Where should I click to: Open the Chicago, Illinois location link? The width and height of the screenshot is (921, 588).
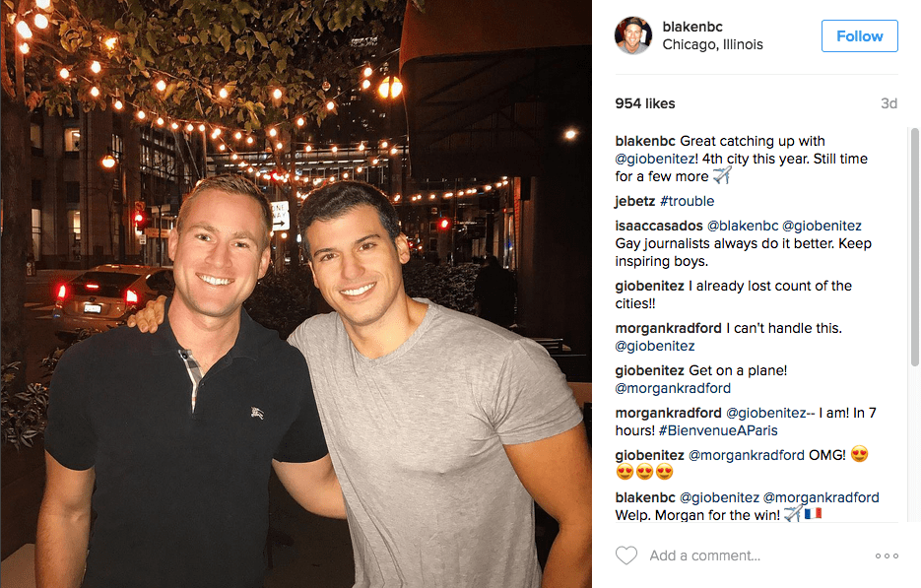click(x=712, y=44)
